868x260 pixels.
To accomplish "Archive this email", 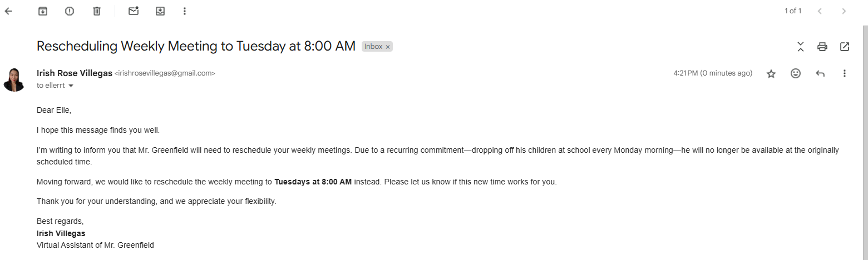I will pyautogui.click(x=43, y=11).
